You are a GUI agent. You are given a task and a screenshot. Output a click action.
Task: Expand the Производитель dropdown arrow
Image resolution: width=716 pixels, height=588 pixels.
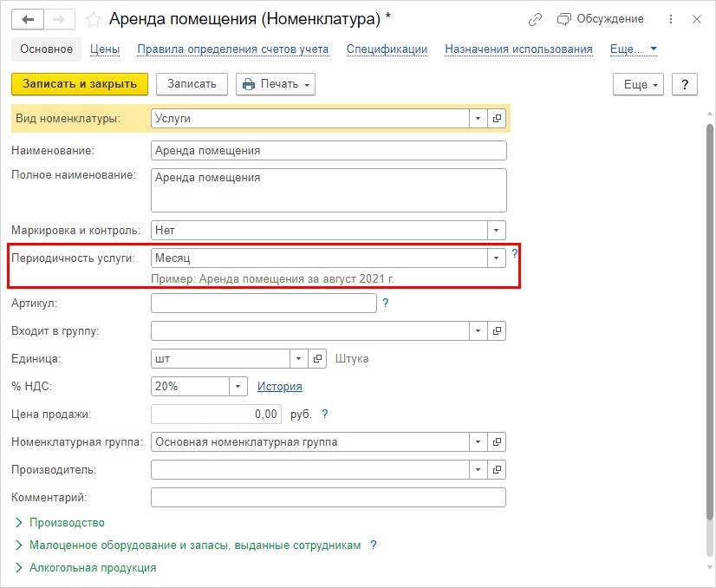coord(478,470)
